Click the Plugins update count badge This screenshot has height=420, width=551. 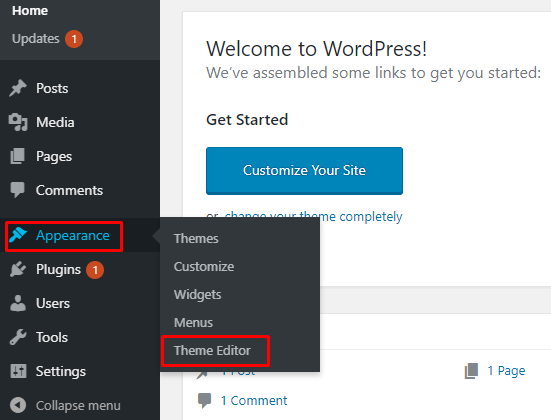95,270
